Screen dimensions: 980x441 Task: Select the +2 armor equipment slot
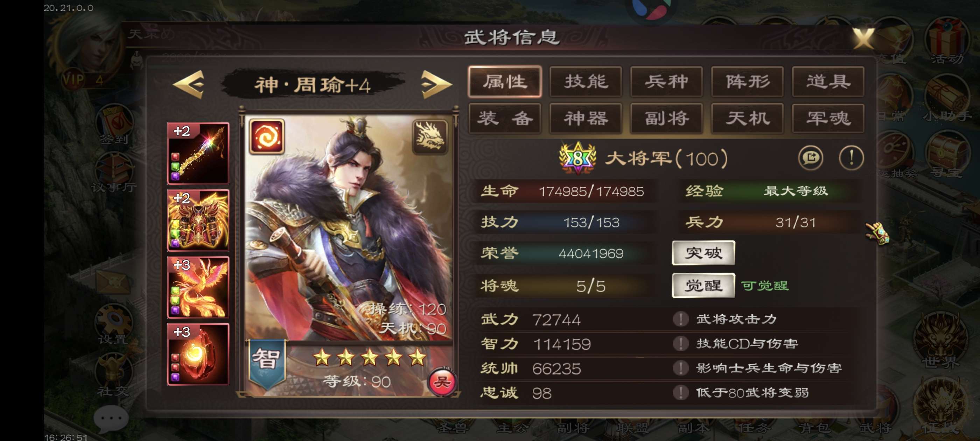click(x=198, y=220)
